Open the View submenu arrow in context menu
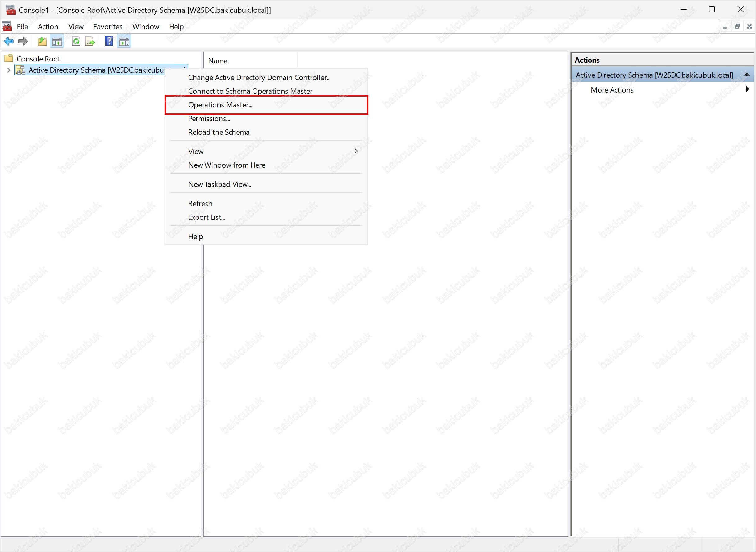This screenshot has width=756, height=552. click(356, 151)
